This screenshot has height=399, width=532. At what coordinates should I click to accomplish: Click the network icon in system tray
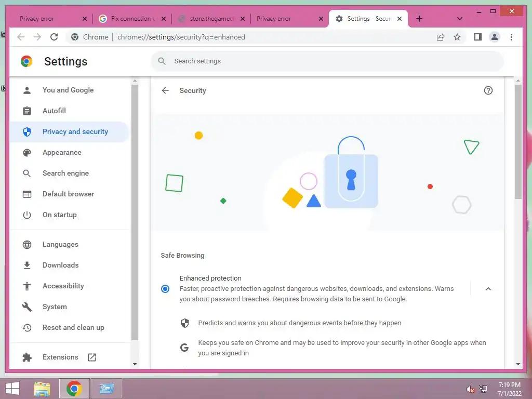coord(483,389)
